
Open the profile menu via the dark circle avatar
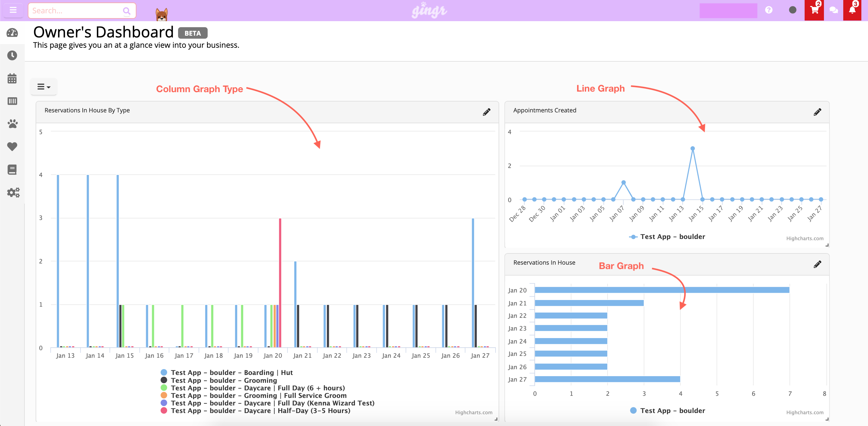[x=793, y=10]
